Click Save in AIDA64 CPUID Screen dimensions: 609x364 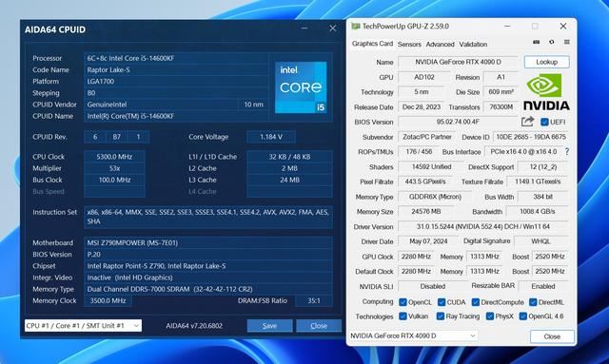pos(269,326)
